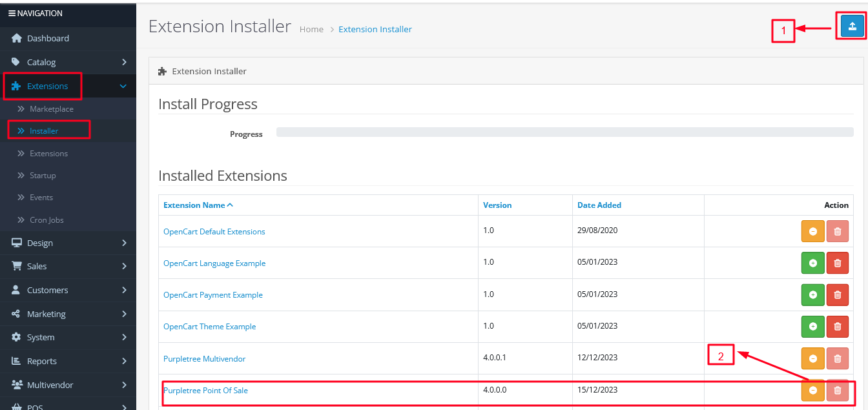868x410 pixels.
Task: Expand the Sales menu chevron
Action: tap(124, 266)
